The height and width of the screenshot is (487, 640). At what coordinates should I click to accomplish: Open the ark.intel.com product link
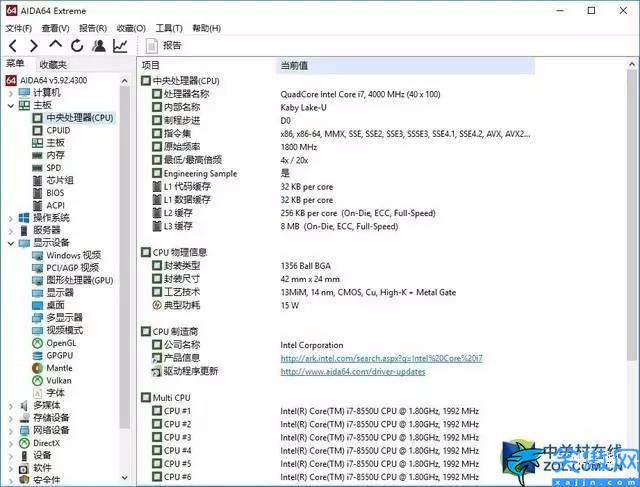tap(381, 358)
